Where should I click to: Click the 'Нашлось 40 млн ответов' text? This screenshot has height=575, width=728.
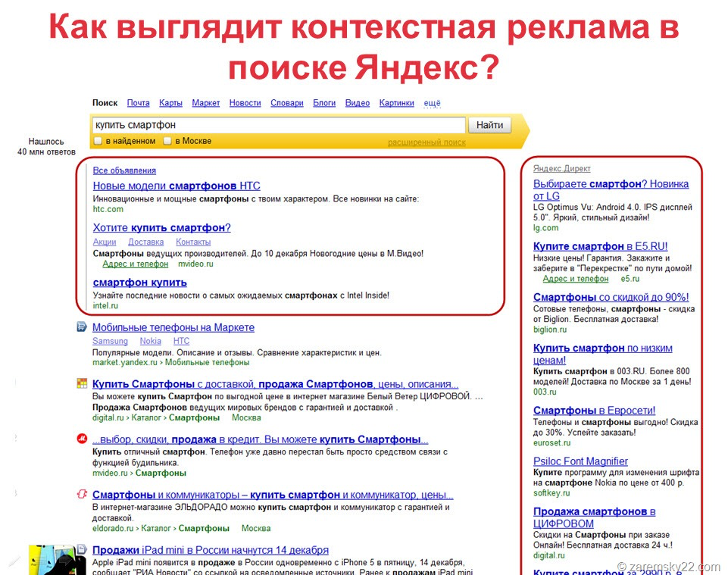click(46, 146)
